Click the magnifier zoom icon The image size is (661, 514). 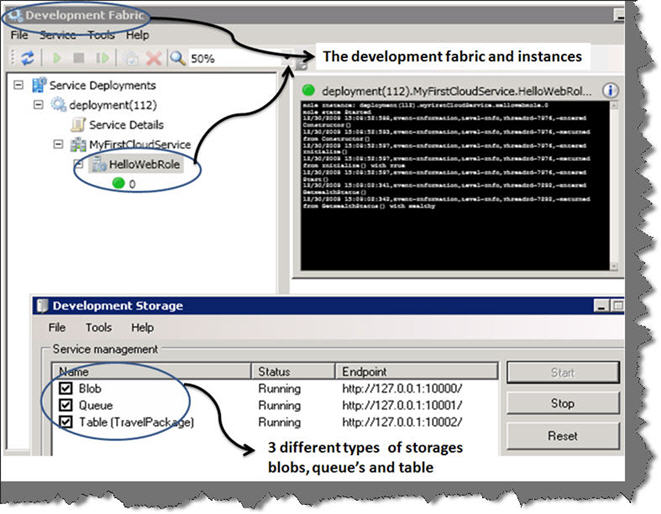pos(177,58)
